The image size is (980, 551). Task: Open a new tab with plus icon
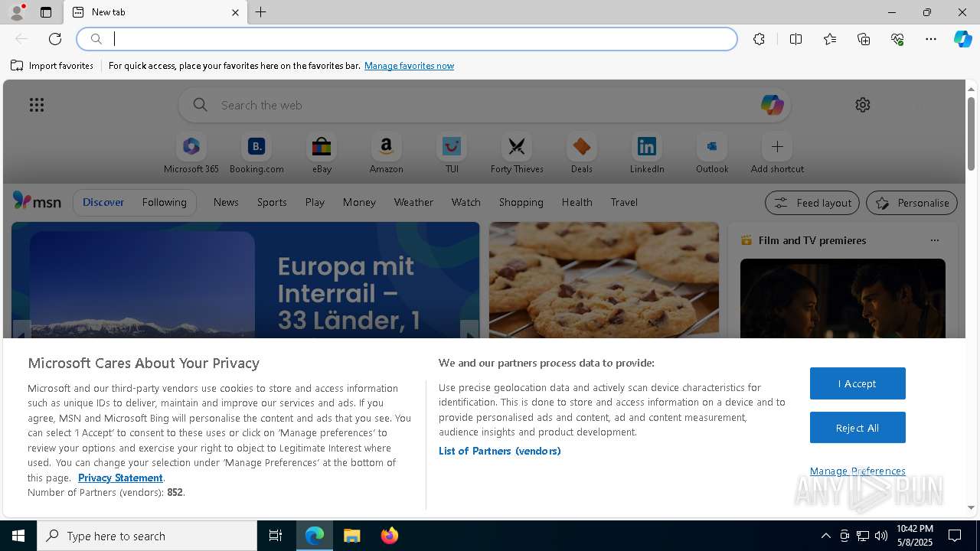[261, 12]
